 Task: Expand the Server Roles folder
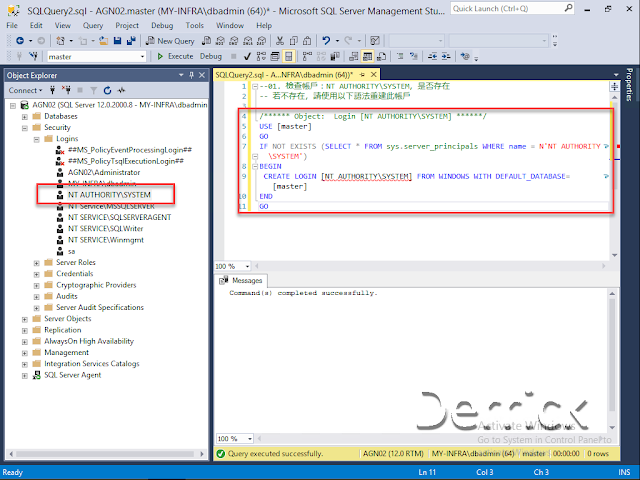point(36,263)
